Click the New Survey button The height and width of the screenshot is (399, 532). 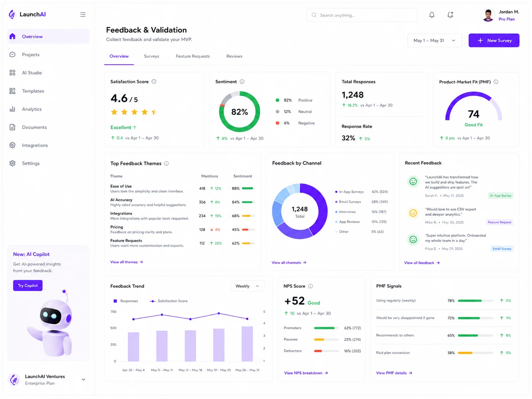(494, 40)
